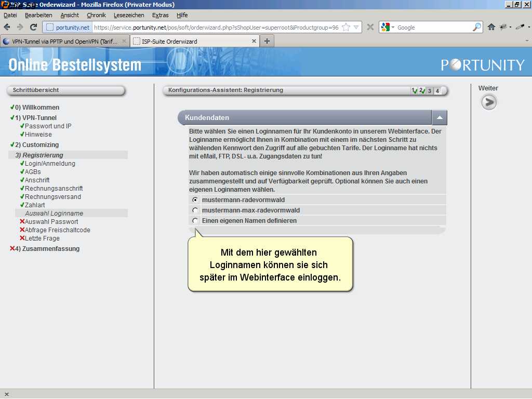The width and height of the screenshot is (532, 399).
Task: Click into the Google search field
Action: pos(434,27)
